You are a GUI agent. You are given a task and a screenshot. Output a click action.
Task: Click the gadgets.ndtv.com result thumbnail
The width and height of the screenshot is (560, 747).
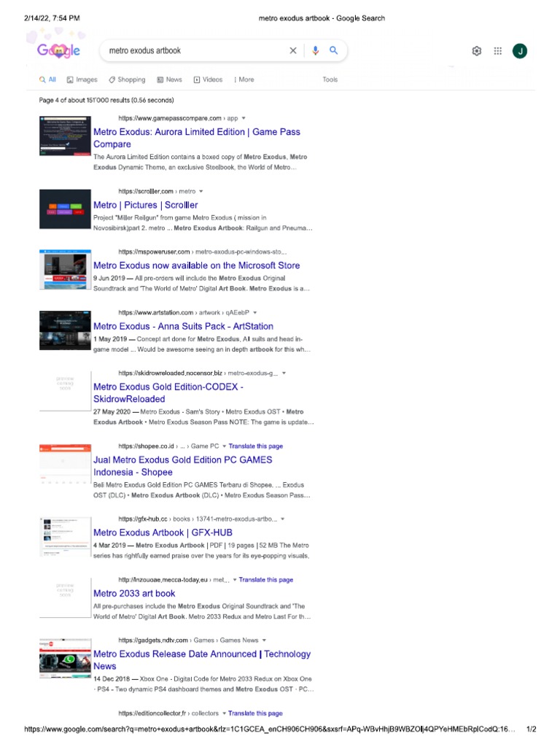[65, 658]
